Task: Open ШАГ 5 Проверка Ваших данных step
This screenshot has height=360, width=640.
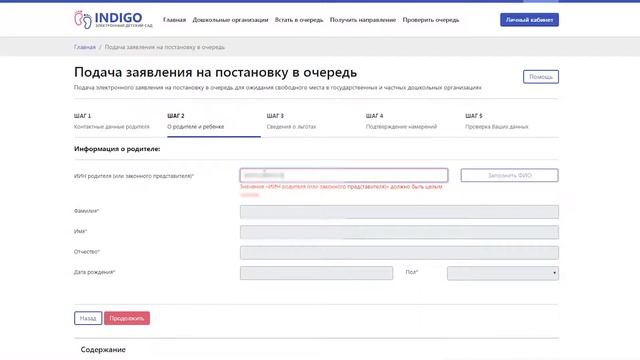Action: 496,121
